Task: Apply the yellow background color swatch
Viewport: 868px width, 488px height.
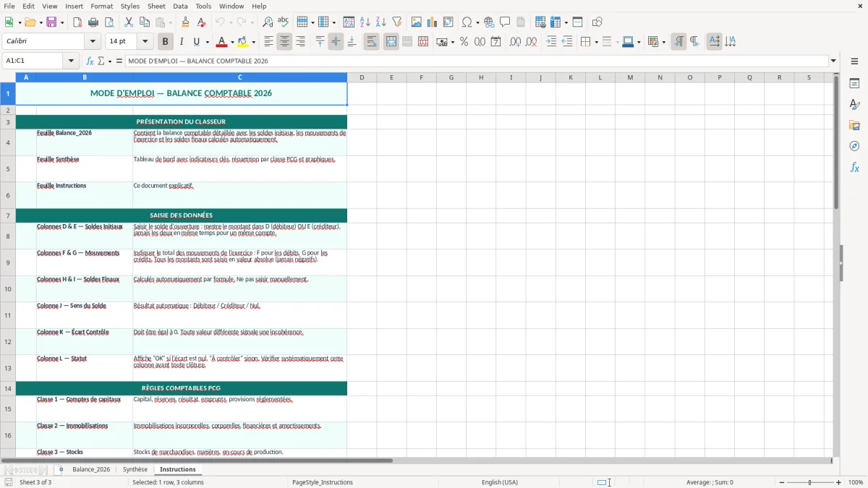Action: [x=244, y=42]
